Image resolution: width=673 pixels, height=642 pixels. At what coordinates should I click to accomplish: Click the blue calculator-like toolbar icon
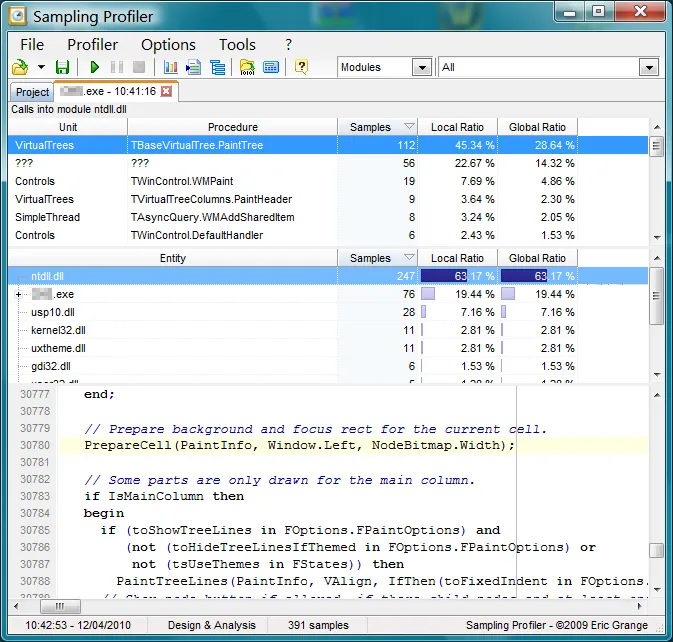pyautogui.click(x=270, y=67)
